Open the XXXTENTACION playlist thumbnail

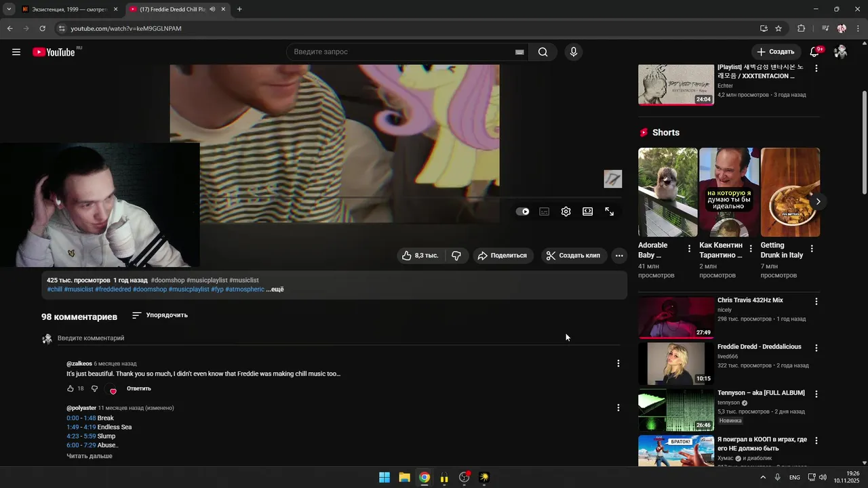[676, 85]
